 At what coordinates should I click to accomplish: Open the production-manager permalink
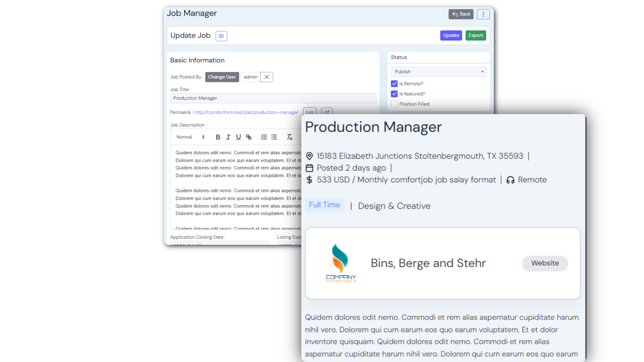pos(246,112)
